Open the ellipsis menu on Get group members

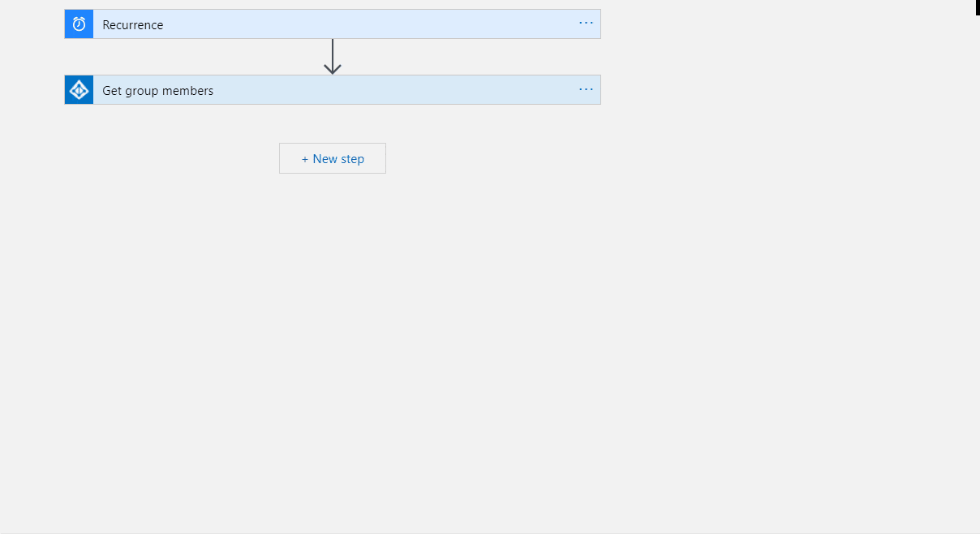tap(586, 89)
